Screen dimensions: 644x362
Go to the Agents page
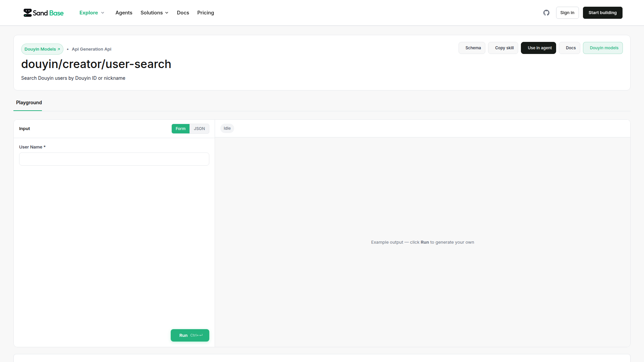[x=124, y=13]
